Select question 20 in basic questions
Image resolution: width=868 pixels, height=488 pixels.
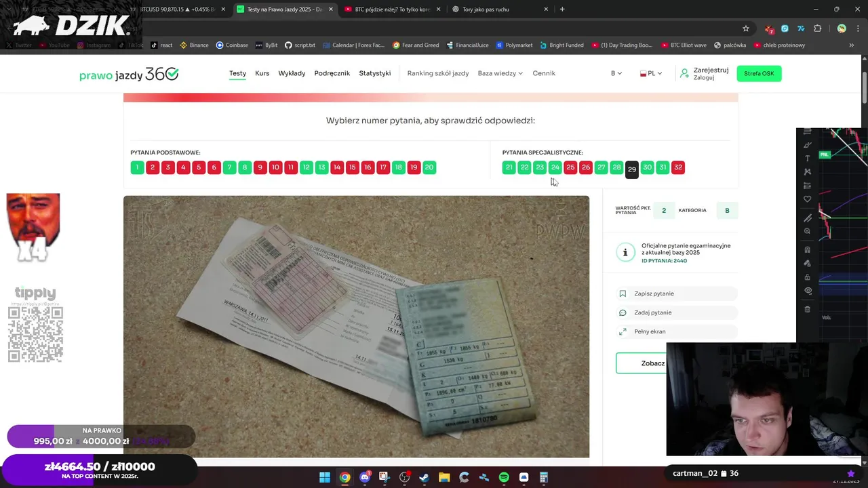tap(429, 167)
